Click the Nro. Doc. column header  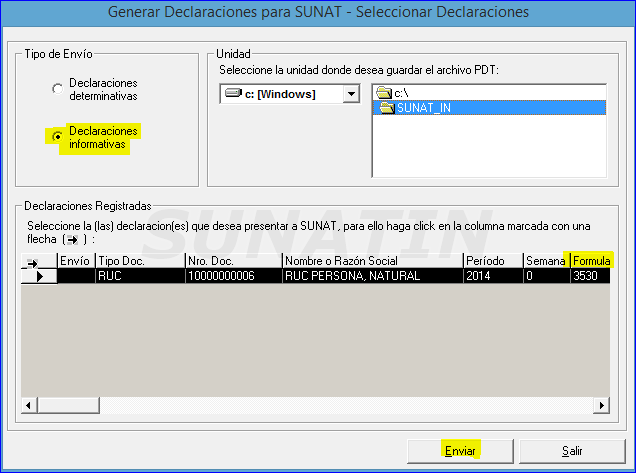coord(234,261)
